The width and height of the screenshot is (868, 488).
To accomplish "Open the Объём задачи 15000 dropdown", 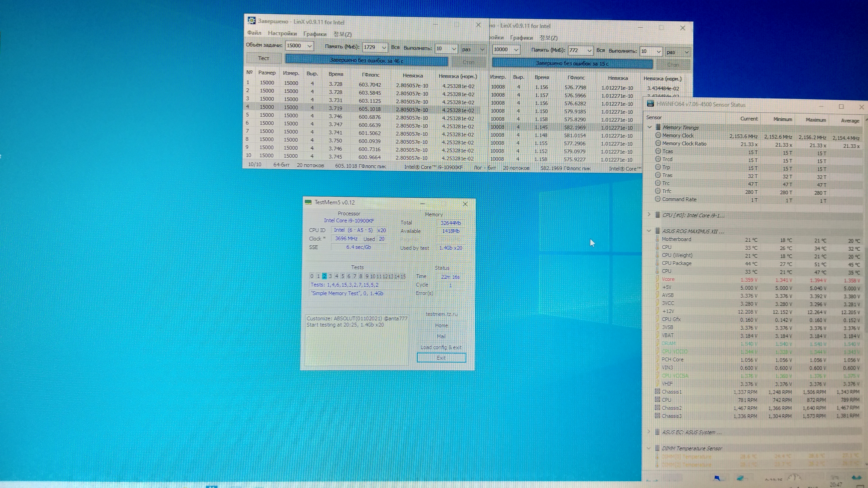I will [x=309, y=46].
